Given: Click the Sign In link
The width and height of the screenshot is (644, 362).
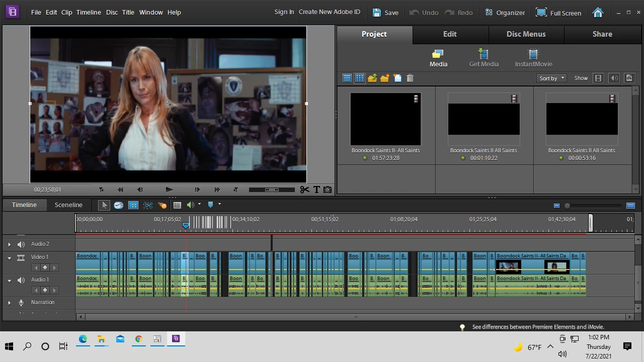Looking at the screenshot, I should coord(284,12).
